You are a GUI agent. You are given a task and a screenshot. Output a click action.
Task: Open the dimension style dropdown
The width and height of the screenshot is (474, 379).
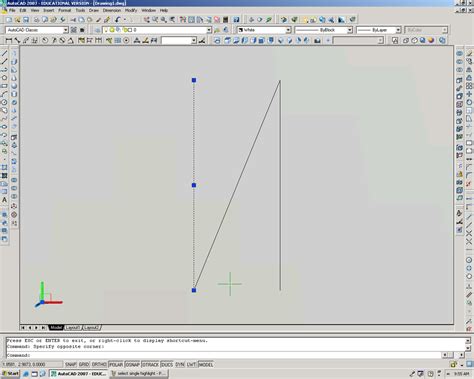pos(194,41)
